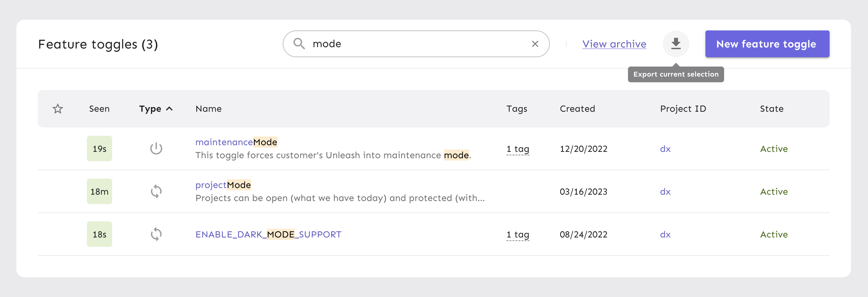Screen dimensions: 868x297
Task: Collapse the Type column sort chevron
Action: pyautogui.click(x=169, y=109)
